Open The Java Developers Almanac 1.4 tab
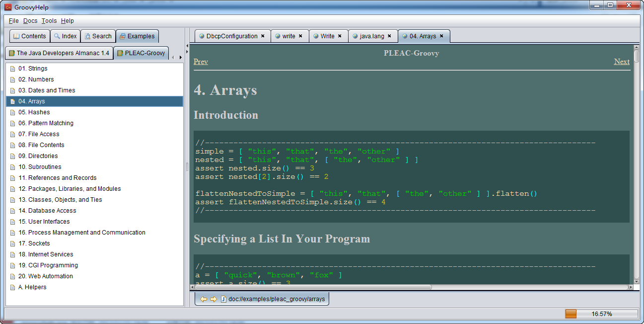Viewport: 644px width, 324px height. click(59, 53)
